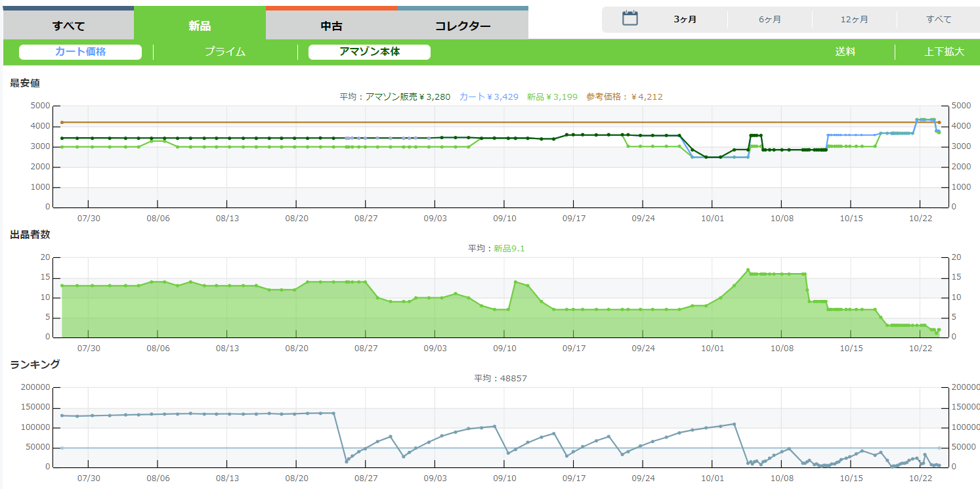Click the peak point of 出品者数 chart
980x489 pixels.
[x=748, y=270]
